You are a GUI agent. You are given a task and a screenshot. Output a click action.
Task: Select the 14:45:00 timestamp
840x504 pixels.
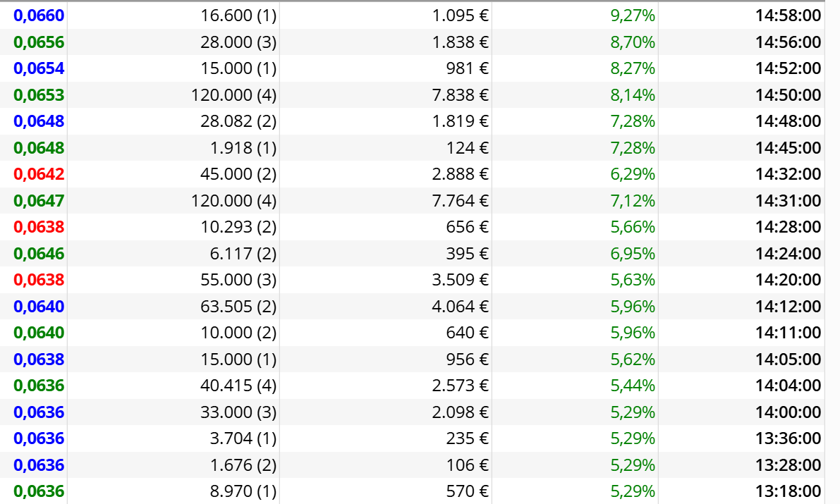(x=788, y=148)
